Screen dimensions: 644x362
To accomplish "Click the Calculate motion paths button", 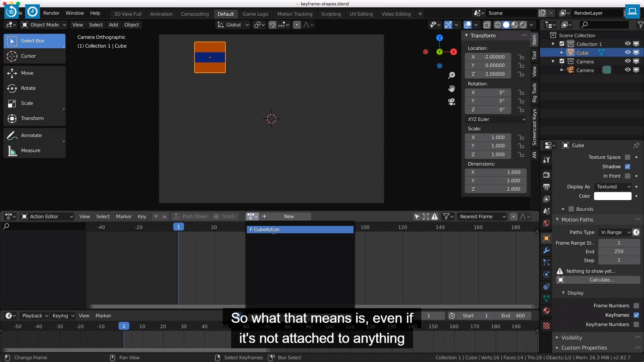I will 601,280.
